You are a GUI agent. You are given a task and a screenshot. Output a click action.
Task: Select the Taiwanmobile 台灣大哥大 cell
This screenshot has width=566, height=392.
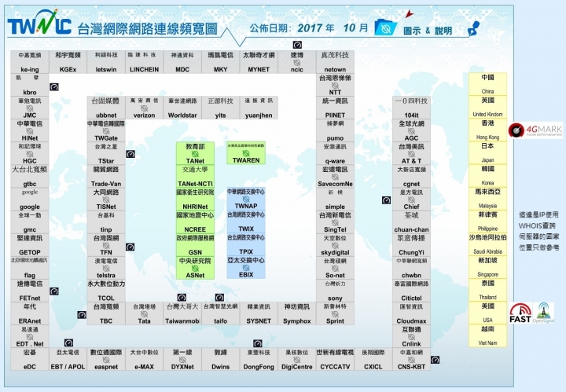click(x=182, y=313)
